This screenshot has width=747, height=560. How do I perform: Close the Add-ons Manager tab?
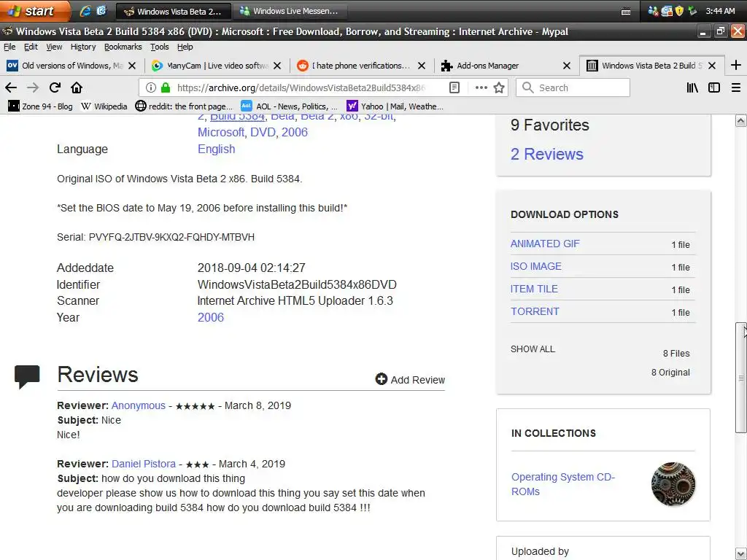[566, 66]
